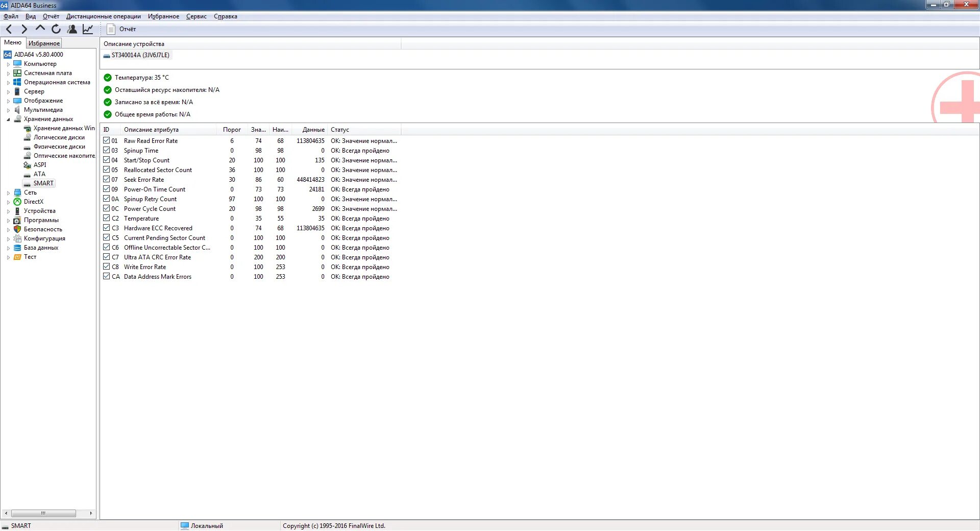Expand the Сервер tree node
Screen dimensions: 980x531
pos(8,92)
